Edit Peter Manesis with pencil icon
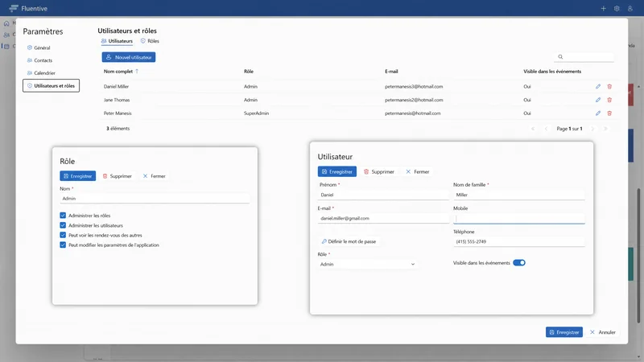This screenshot has width=644, height=362. (598, 113)
